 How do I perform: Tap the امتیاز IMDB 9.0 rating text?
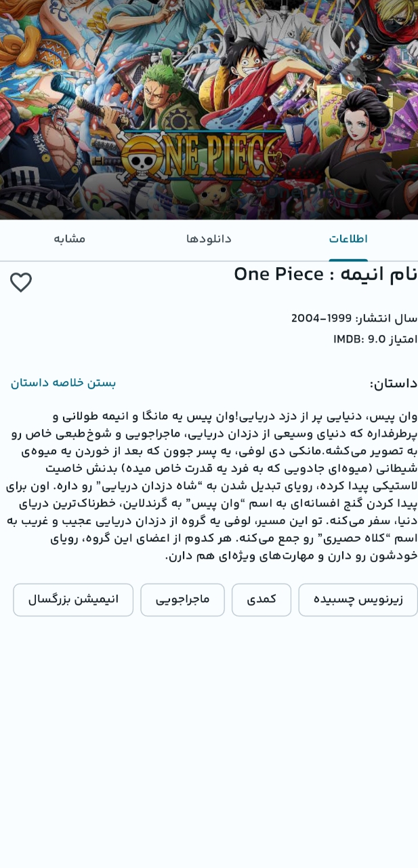[375, 339]
